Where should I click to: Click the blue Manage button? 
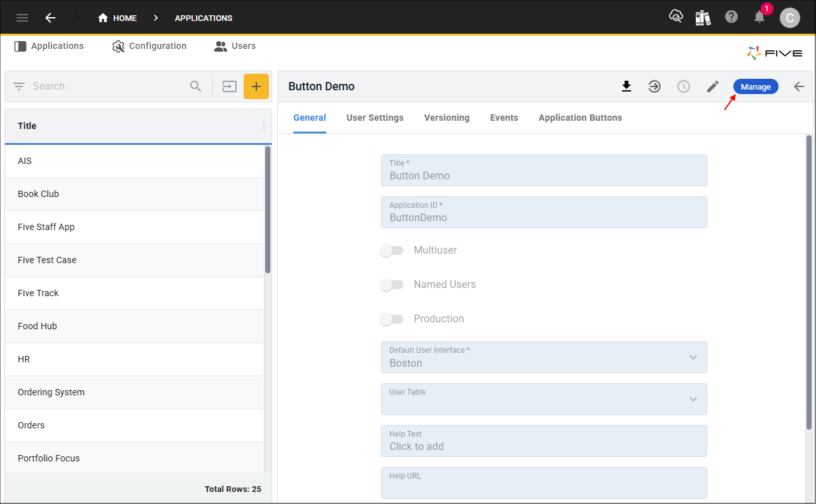[756, 86]
